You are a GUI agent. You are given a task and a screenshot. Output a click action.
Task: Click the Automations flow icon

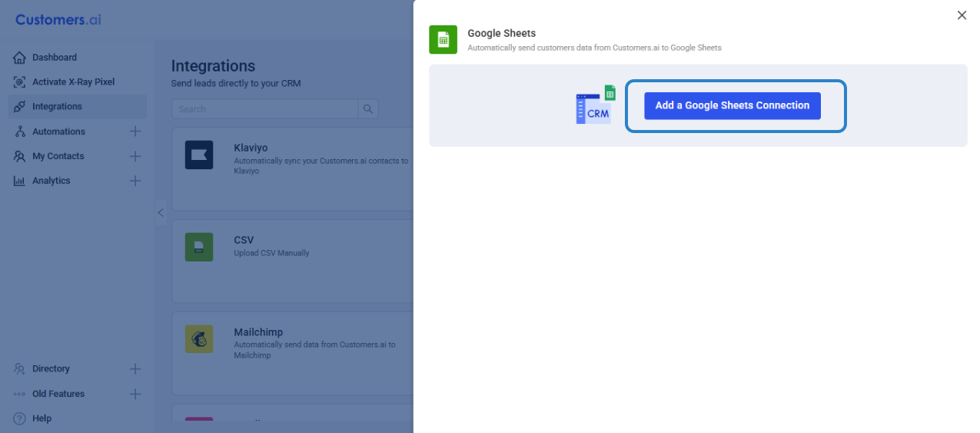pos(19,132)
